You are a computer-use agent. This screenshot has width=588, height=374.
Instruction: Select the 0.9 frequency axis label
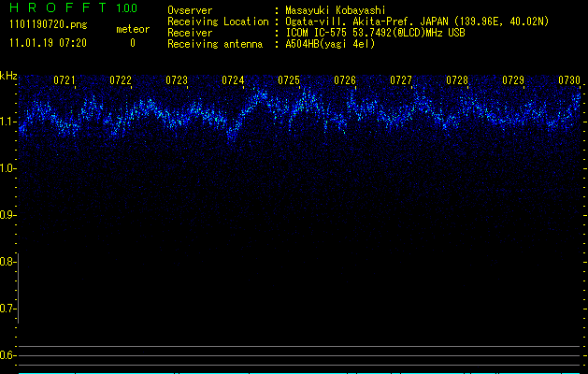click(x=7, y=215)
